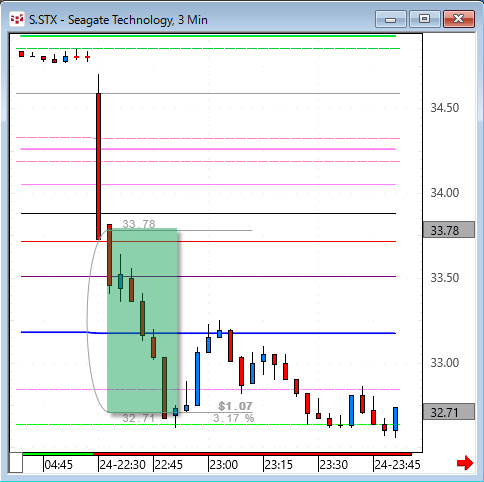This screenshot has width=484, height=482.
Task: Click the tall red candlestick at 22:30
Action: tap(99, 166)
